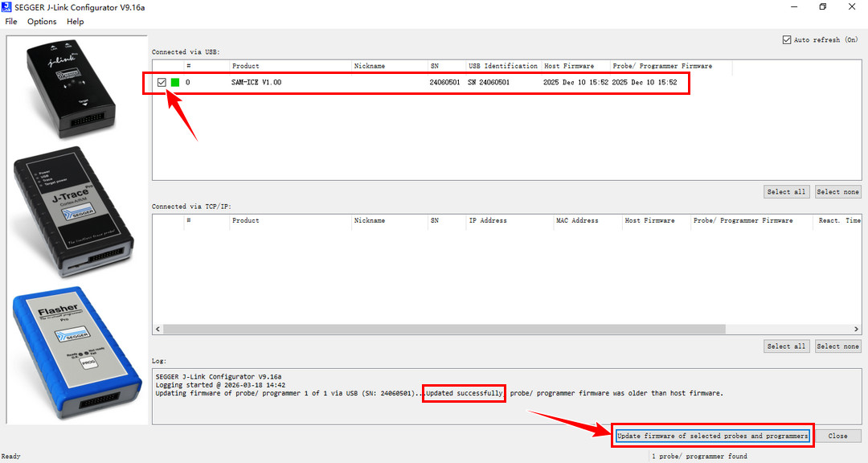Click the TCP/IP list IP Address column header

510,220
